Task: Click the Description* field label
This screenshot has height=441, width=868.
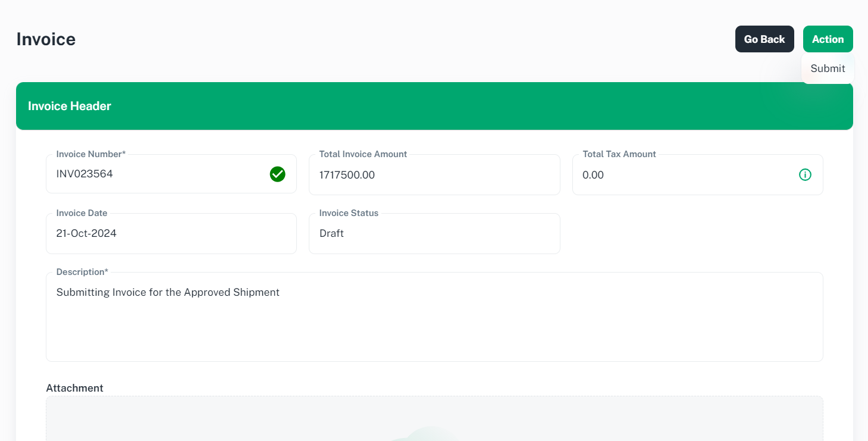Action: [82, 272]
